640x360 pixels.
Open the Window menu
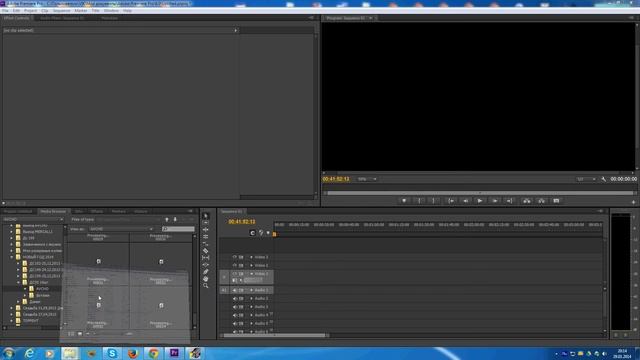[x=111, y=11]
